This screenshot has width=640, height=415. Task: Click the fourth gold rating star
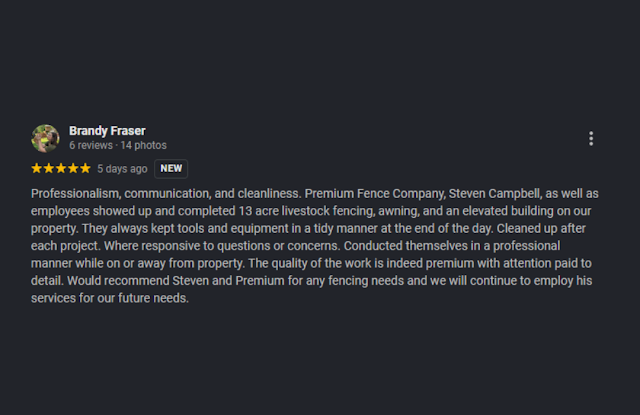click(73, 169)
